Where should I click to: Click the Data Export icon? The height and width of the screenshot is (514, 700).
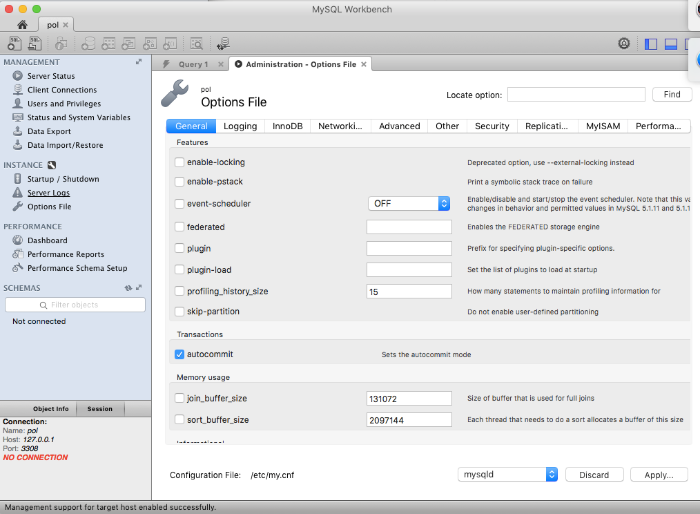click(x=17, y=131)
